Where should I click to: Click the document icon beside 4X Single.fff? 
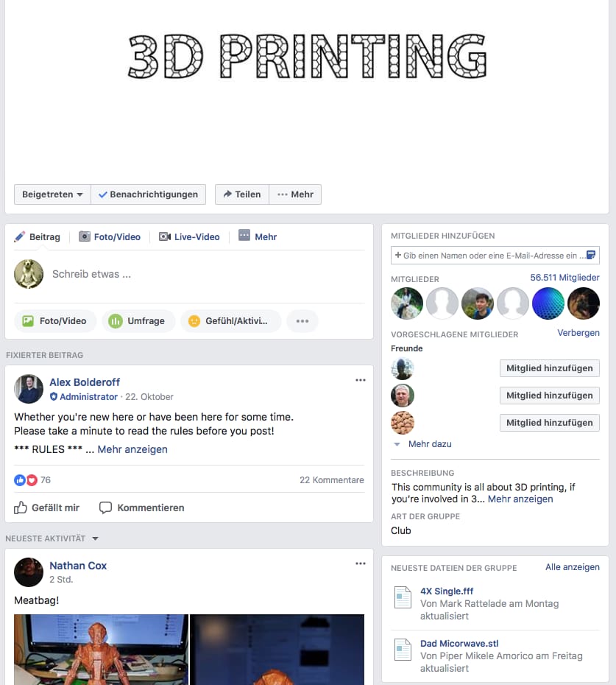(x=403, y=597)
